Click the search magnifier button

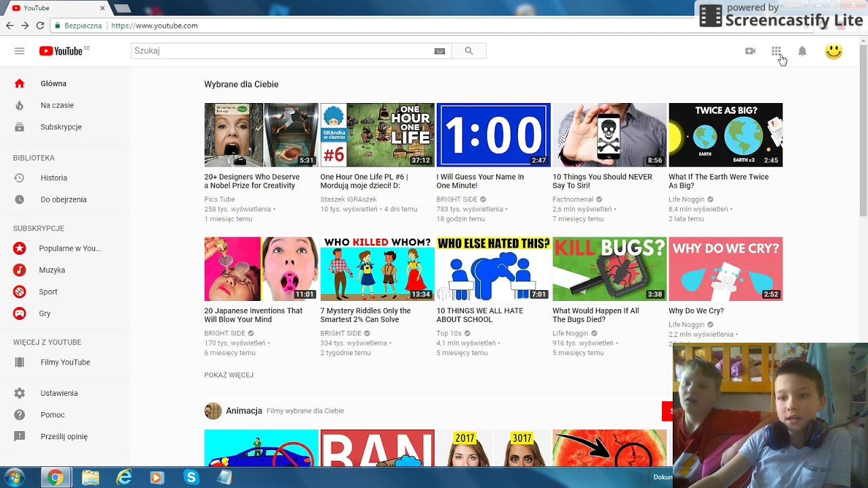tap(469, 51)
